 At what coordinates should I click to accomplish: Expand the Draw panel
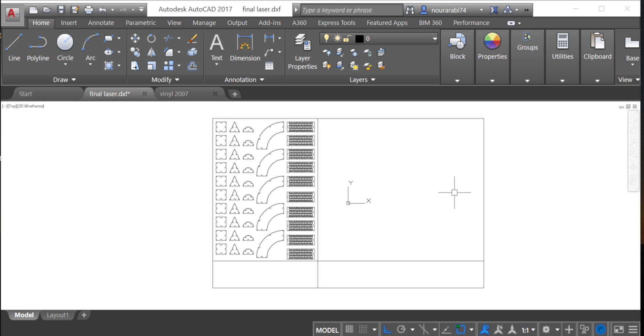64,80
